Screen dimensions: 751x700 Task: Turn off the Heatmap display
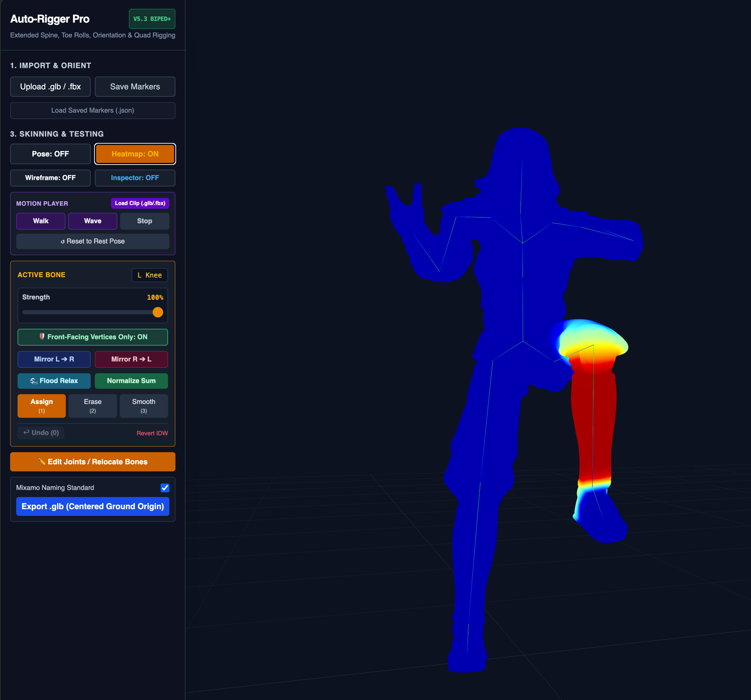pyautogui.click(x=135, y=154)
